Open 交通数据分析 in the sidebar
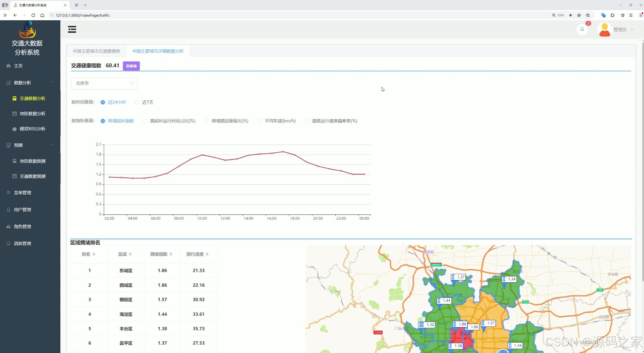The height and width of the screenshot is (353, 644). pos(32,98)
